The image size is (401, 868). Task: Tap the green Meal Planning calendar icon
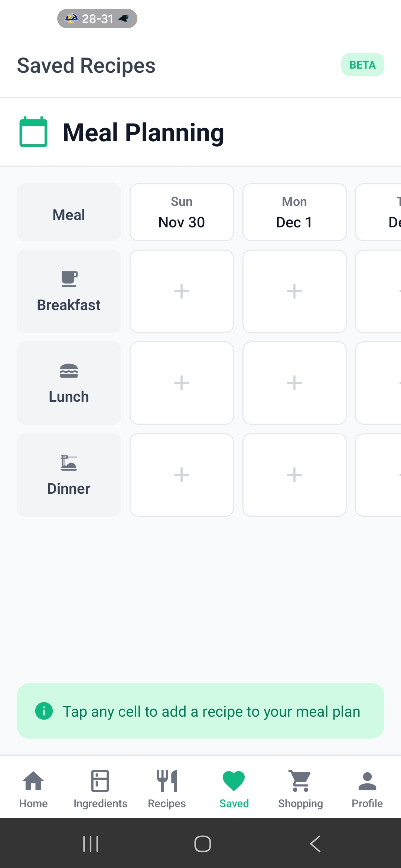(33, 132)
